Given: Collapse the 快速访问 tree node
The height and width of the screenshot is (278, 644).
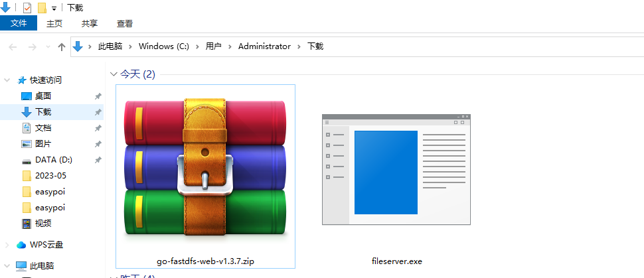Looking at the screenshot, I should tap(7, 80).
